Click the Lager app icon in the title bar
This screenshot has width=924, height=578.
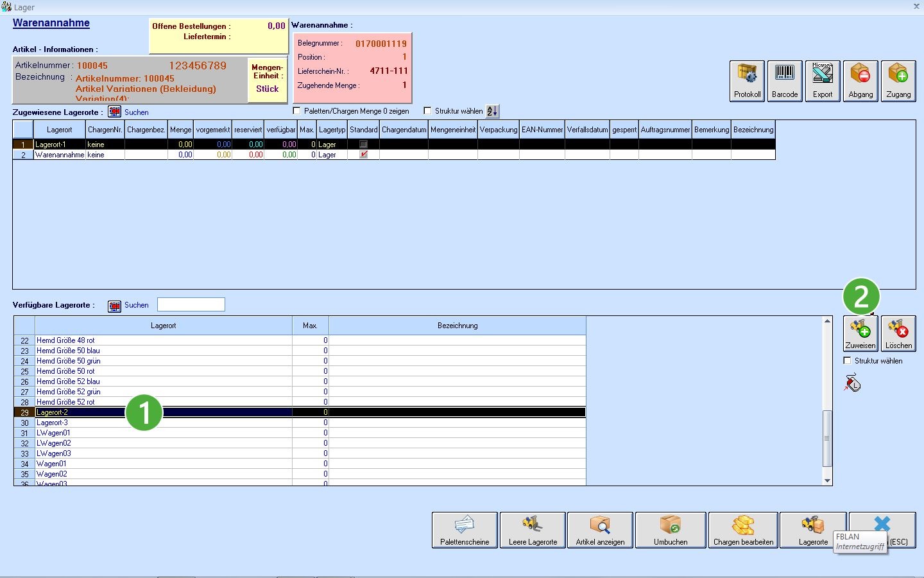pyautogui.click(x=6, y=7)
